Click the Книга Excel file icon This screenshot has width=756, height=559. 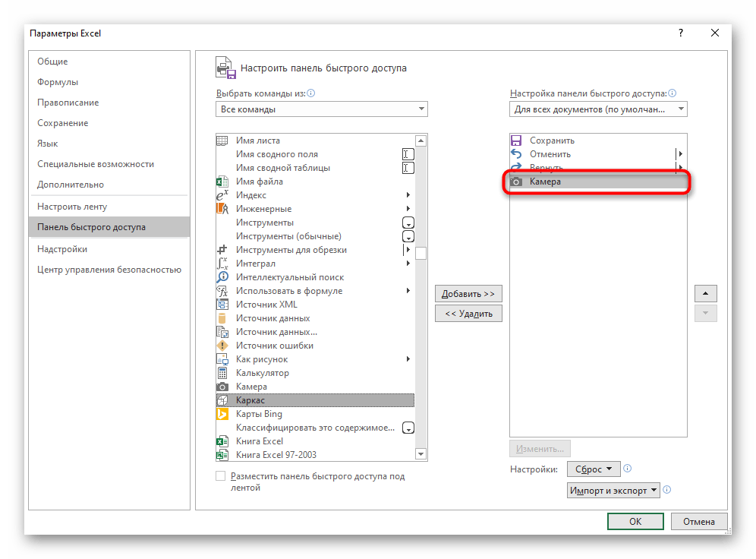click(222, 441)
